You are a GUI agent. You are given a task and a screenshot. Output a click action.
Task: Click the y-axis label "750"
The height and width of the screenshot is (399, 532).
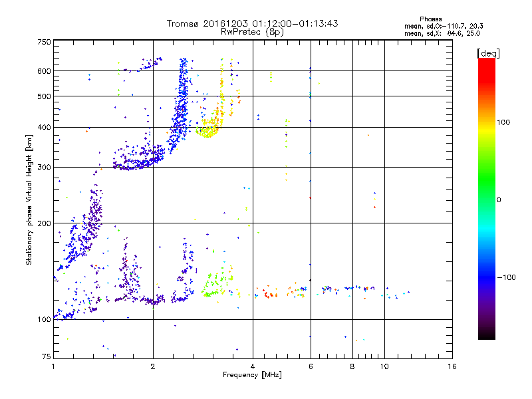44,42
